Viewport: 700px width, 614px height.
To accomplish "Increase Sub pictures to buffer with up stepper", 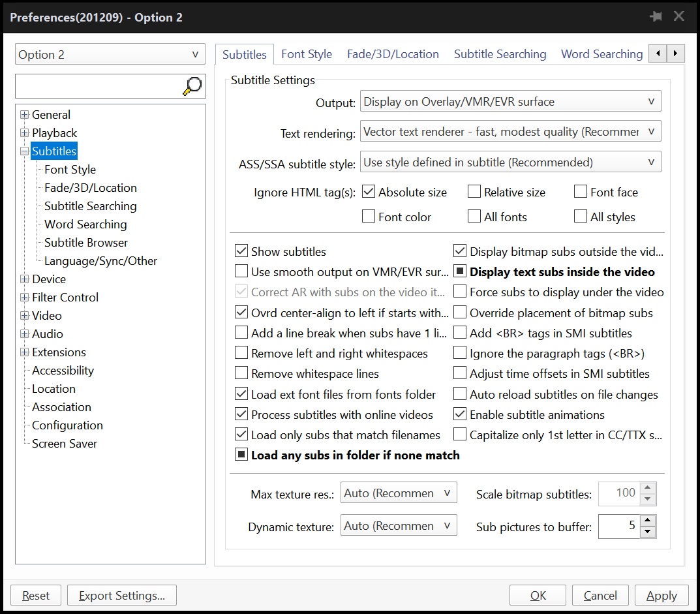I will pos(648,521).
